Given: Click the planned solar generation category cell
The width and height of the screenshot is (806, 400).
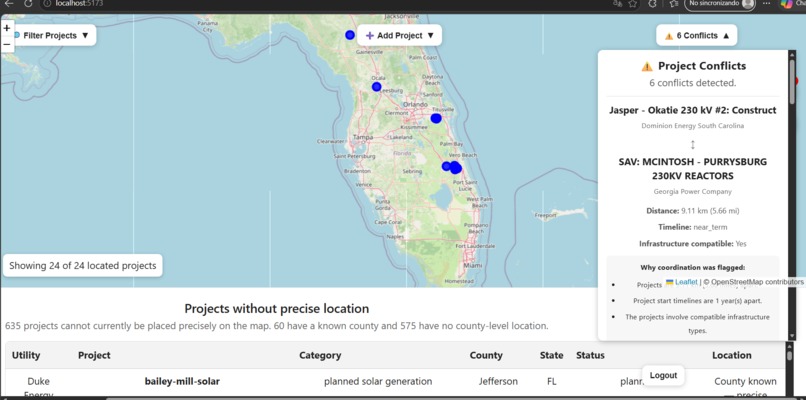Looking at the screenshot, I should [378, 381].
